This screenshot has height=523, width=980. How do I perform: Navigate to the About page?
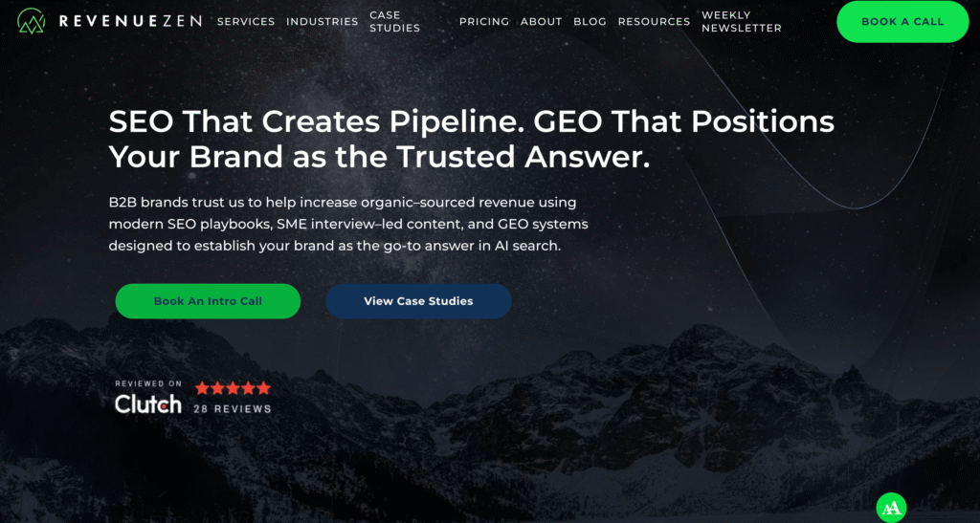[542, 21]
